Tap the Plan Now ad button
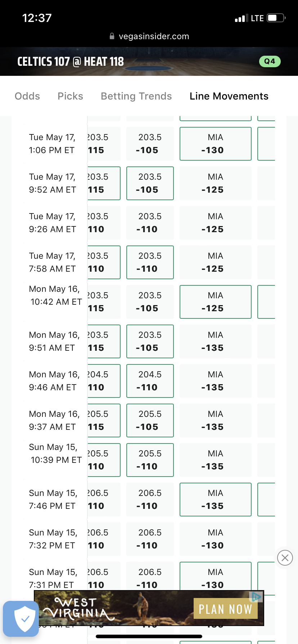The width and height of the screenshot is (298, 644). (x=225, y=609)
